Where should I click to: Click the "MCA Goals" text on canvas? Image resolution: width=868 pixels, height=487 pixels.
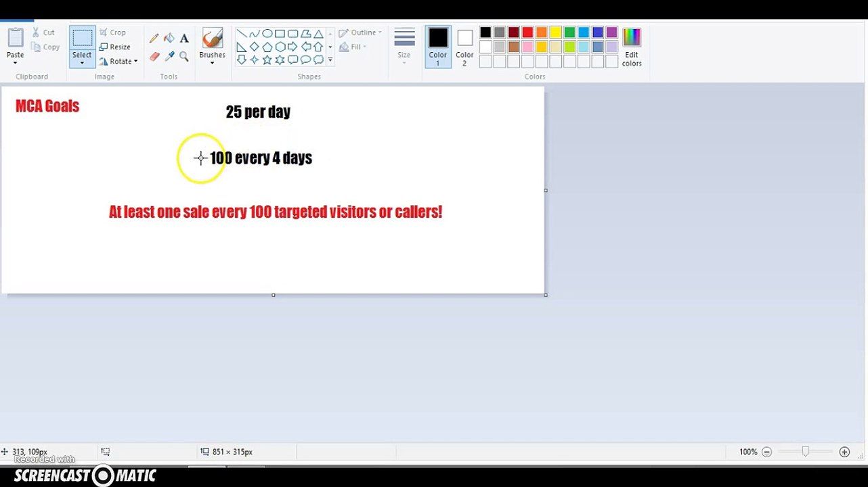[47, 106]
